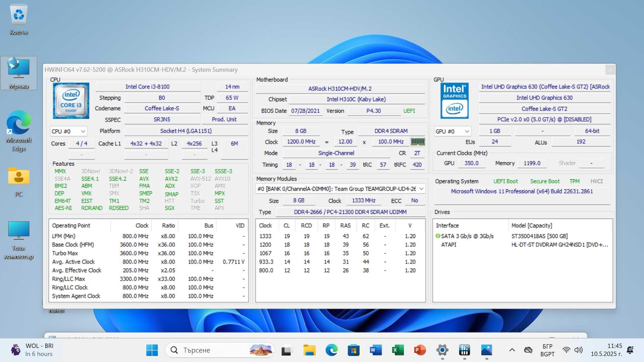Click the БГР language indicator

[x=547, y=350]
